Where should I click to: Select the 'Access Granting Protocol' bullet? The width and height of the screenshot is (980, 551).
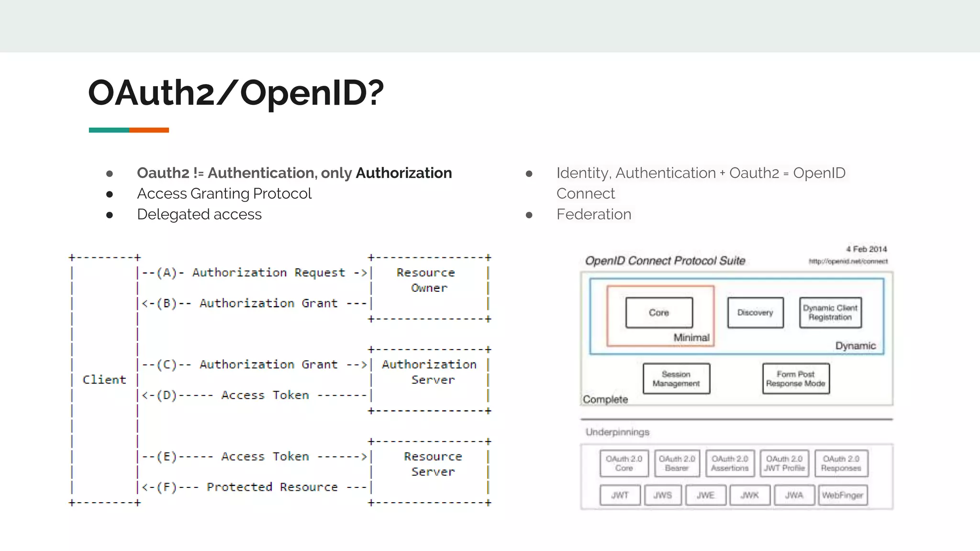tap(224, 194)
